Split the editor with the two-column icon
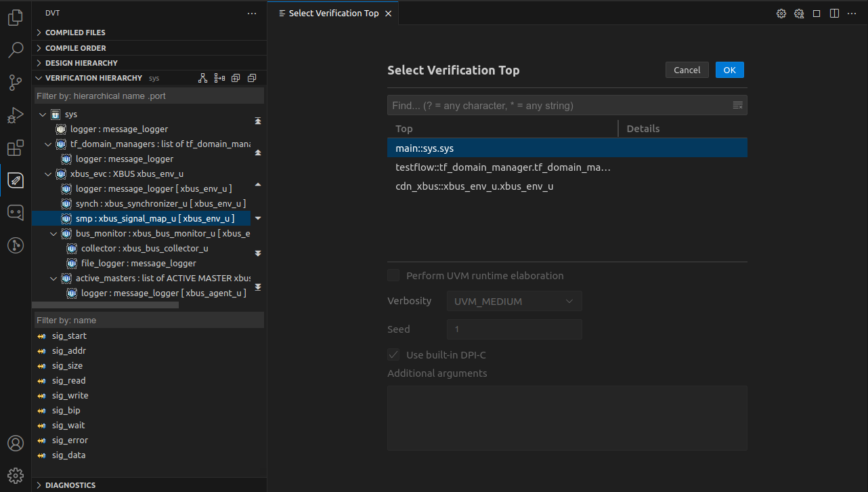This screenshot has height=492, width=868. coord(834,14)
